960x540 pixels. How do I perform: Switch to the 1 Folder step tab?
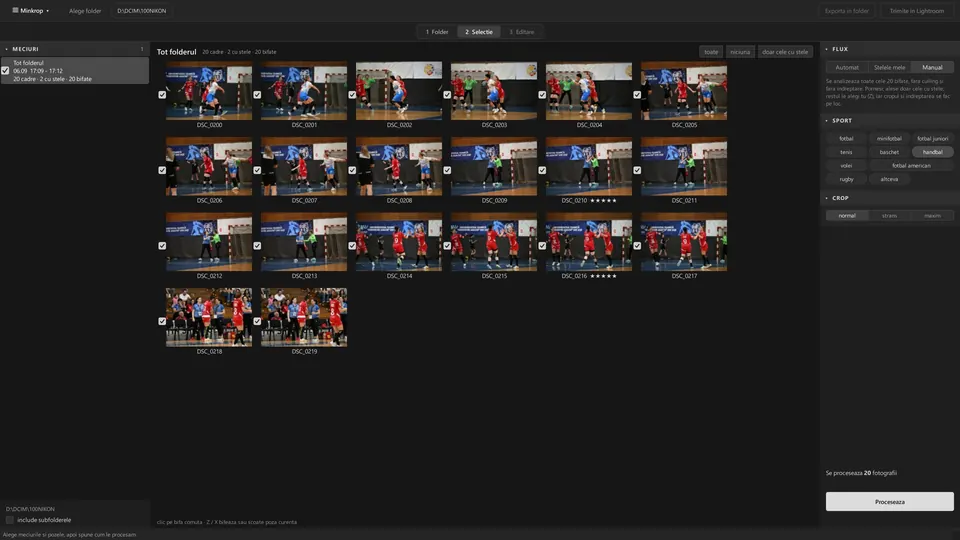437,32
